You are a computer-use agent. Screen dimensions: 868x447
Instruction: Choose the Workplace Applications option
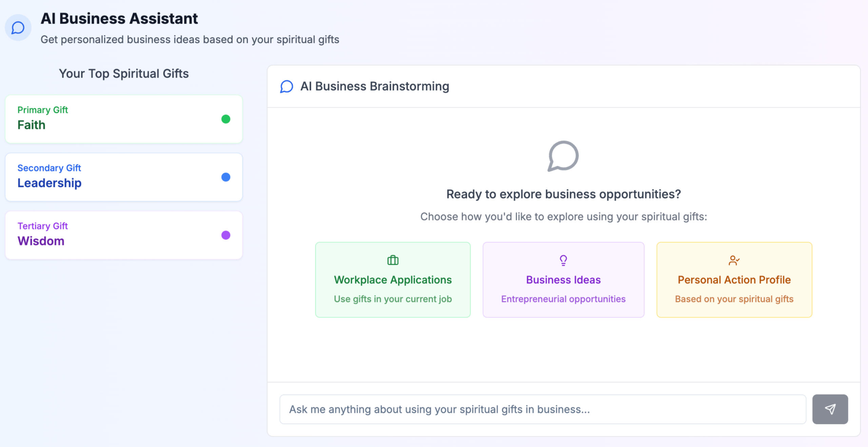(x=393, y=280)
